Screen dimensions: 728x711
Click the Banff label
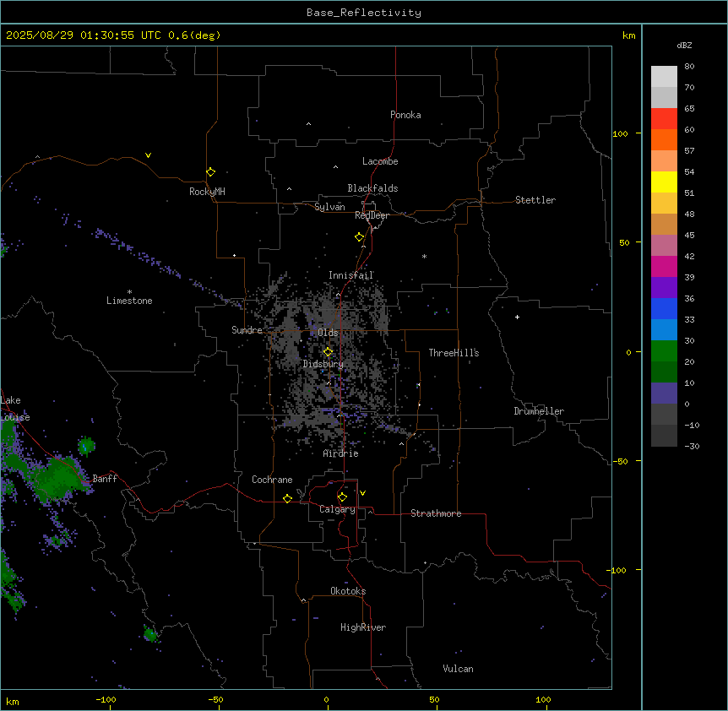[x=105, y=479]
